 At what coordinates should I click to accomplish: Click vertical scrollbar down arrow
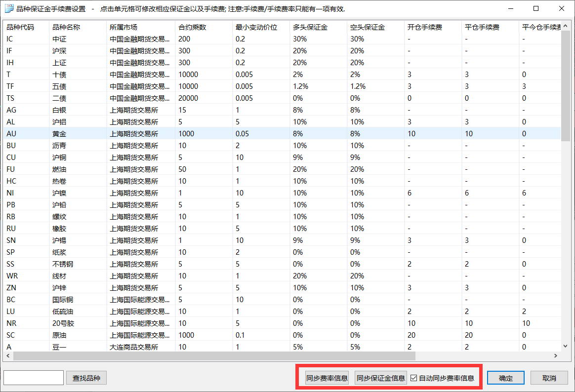click(566, 346)
